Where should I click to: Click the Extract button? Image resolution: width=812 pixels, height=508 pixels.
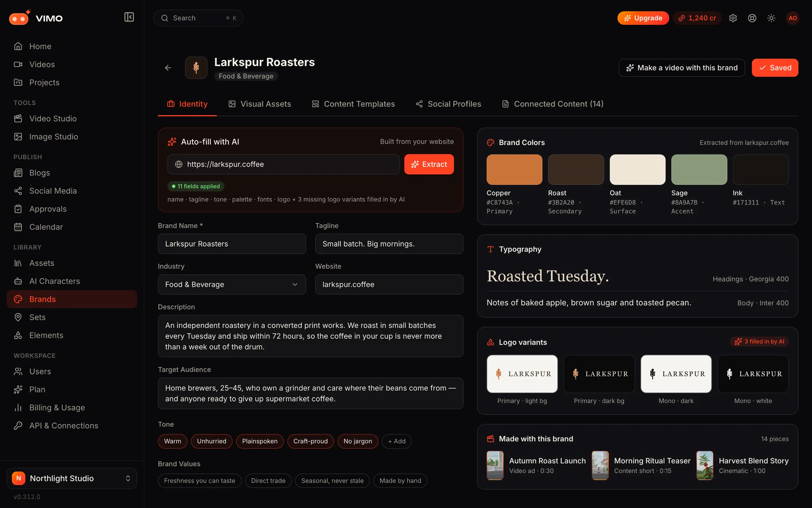pos(429,164)
